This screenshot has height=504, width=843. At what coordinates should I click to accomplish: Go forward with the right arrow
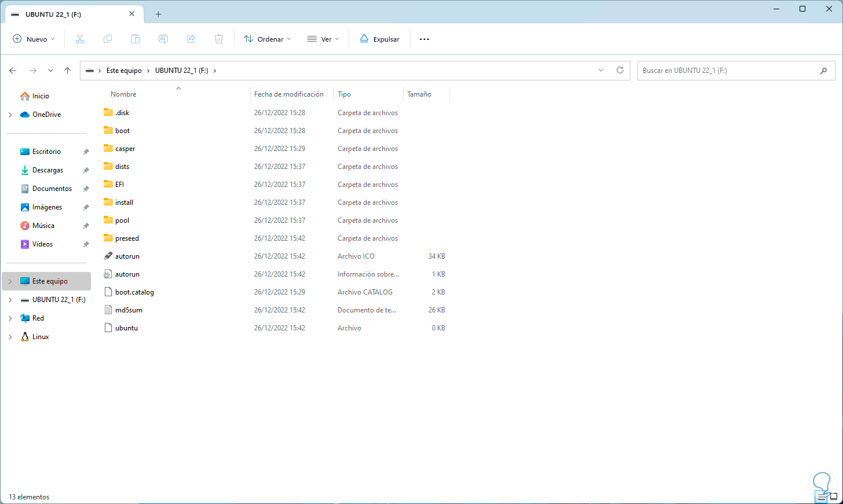(33, 71)
